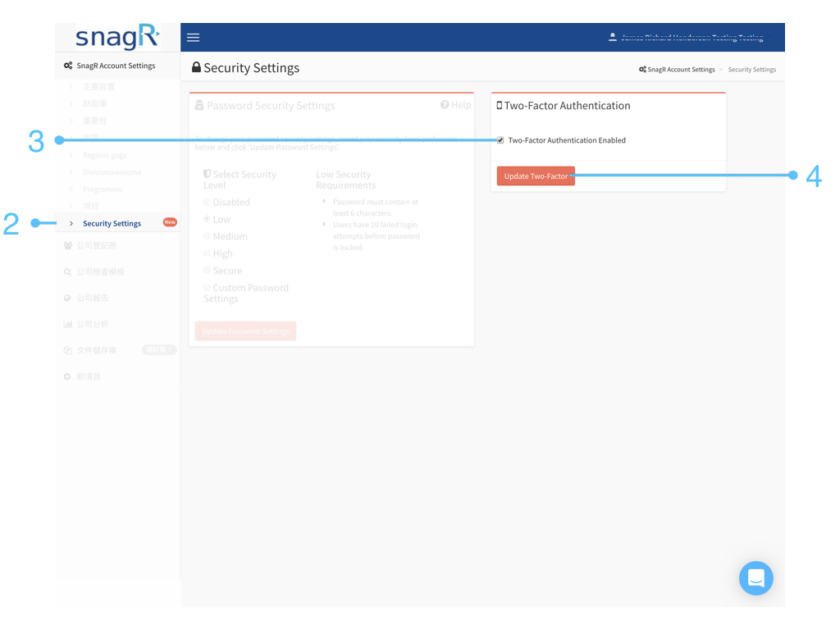
Task: Open 公司檢查模板 in the sidebar
Action: coord(100,272)
